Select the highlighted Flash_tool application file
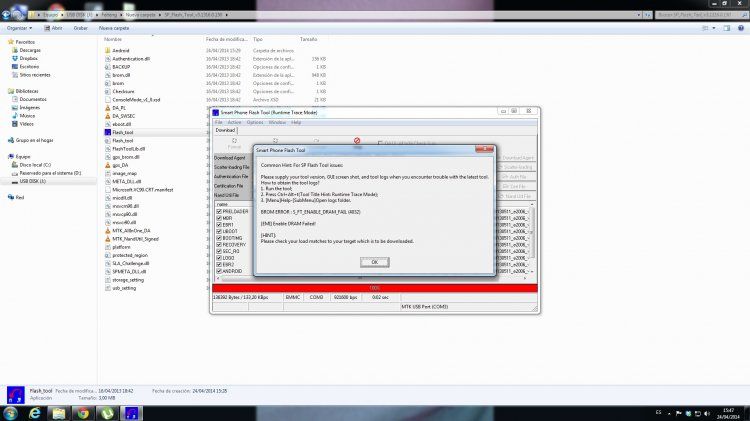The image size is (750, 421). click(x=122, y=133)
